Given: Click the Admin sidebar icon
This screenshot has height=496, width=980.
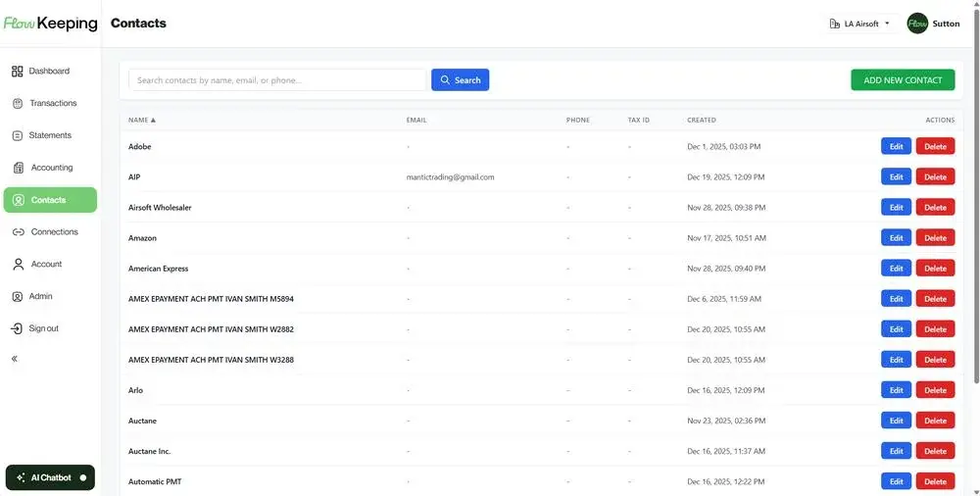Looking at the screenshot, I should click(18, 296).
